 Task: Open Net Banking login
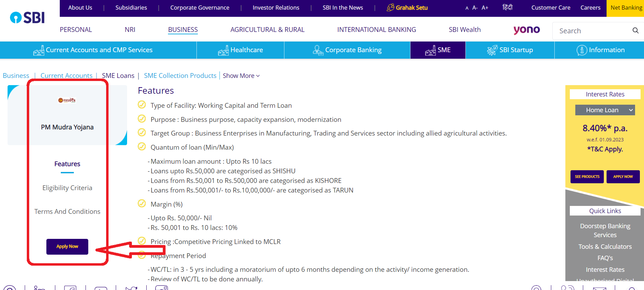626,8
